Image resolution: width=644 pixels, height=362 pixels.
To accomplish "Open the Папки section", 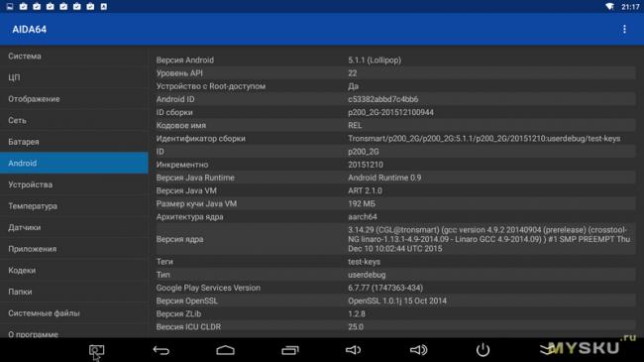I will point(74,292).
